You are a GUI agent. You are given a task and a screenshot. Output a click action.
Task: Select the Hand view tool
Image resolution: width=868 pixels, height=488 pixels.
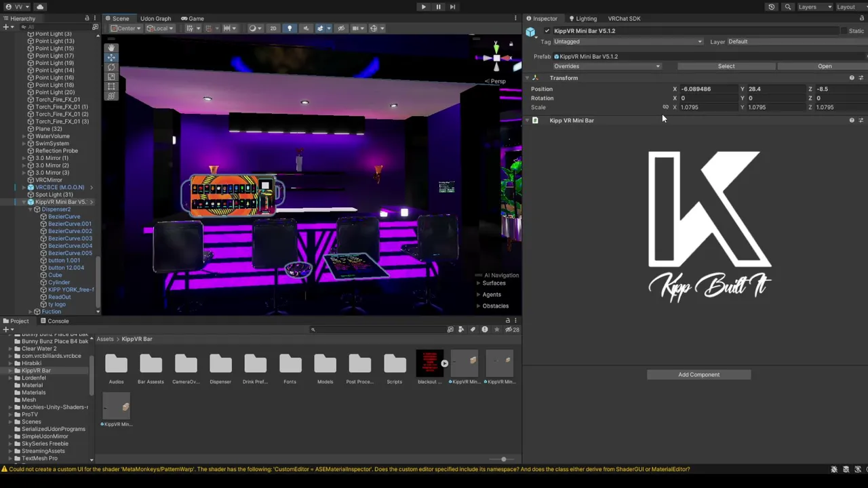click(x=111, y=48)
